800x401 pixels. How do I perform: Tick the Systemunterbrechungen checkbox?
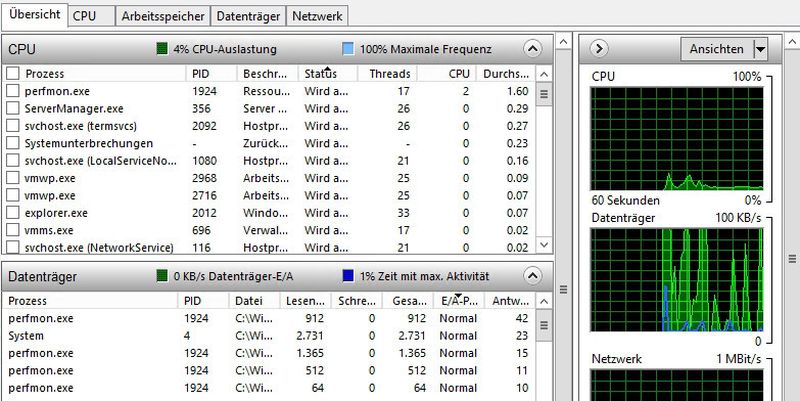coord(13,143)
